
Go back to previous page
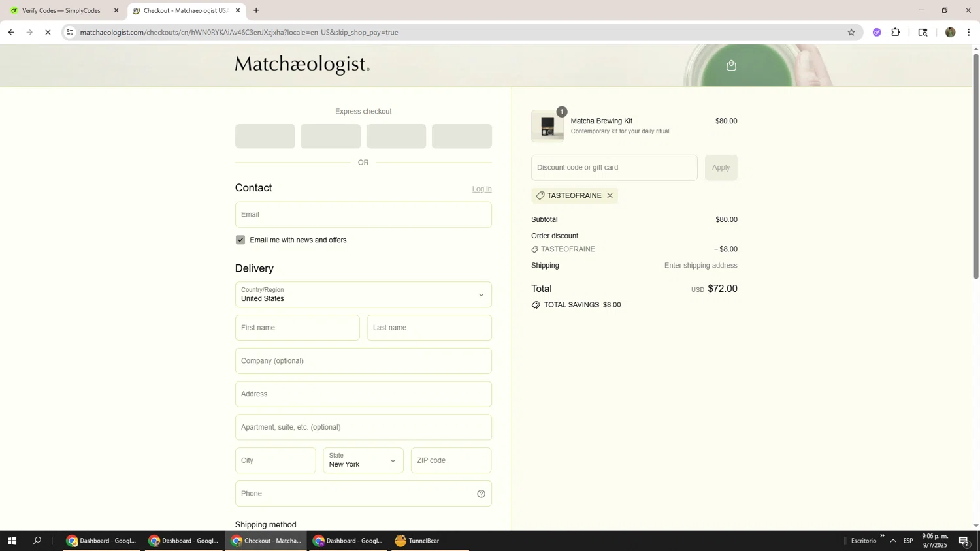click(x=11, y=32)
